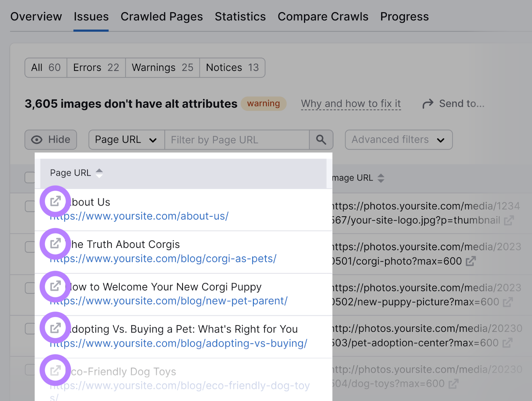
Task: Open the corgi-as-pets blog URL link
Action: point(163,259)
